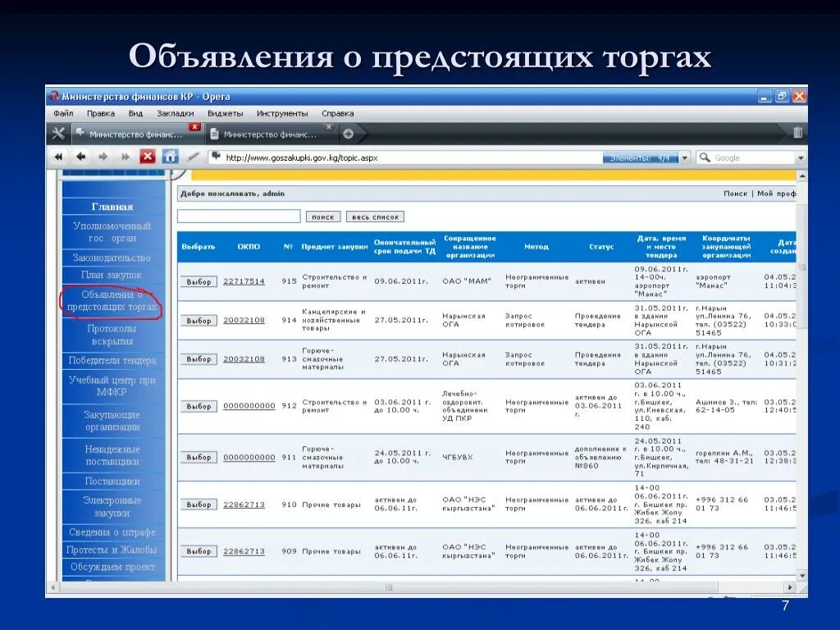
Task: Click the wand icon in toolbar
Action: (x=193, y=157)
